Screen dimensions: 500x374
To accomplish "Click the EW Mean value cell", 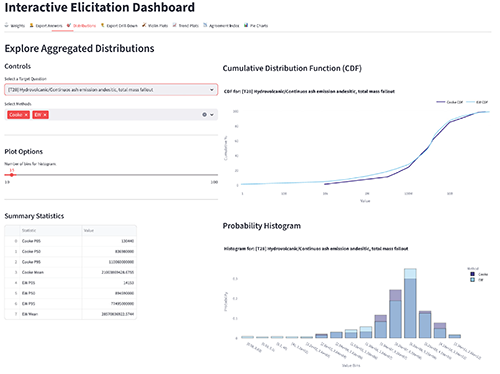I will point(109,314).
